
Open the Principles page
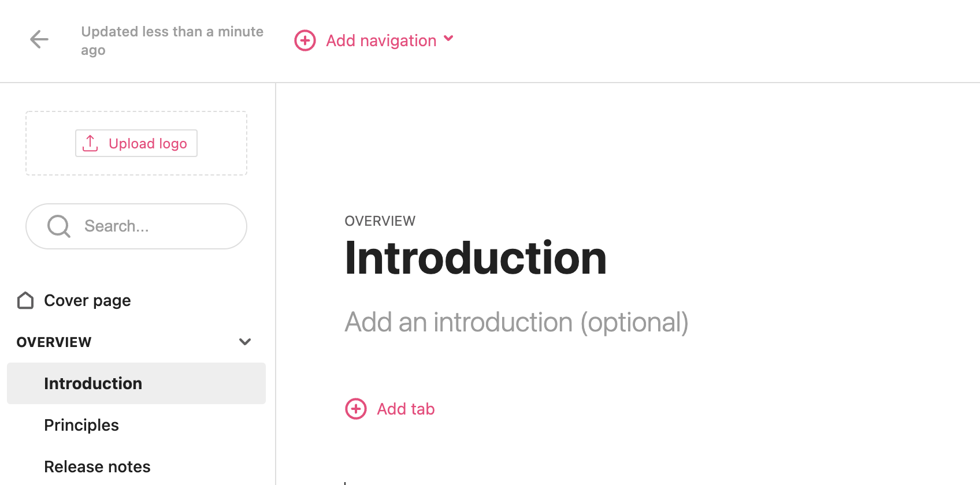pyautogui.click(x=81, y=424)
